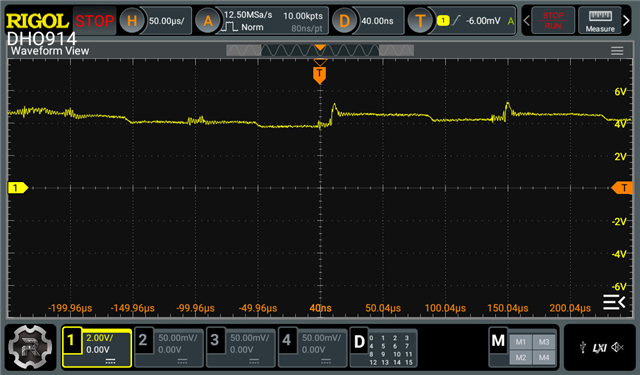Viewport: 640px width, 375px height.
Task: Expand the results side panel arrow
Action: tap(614, 302)
